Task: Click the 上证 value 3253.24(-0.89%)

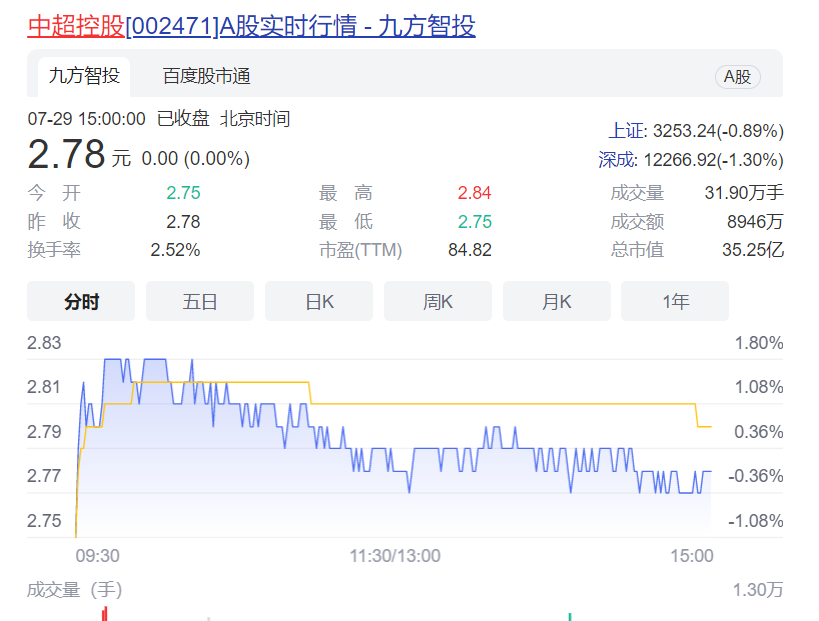Action: (718, 131)
